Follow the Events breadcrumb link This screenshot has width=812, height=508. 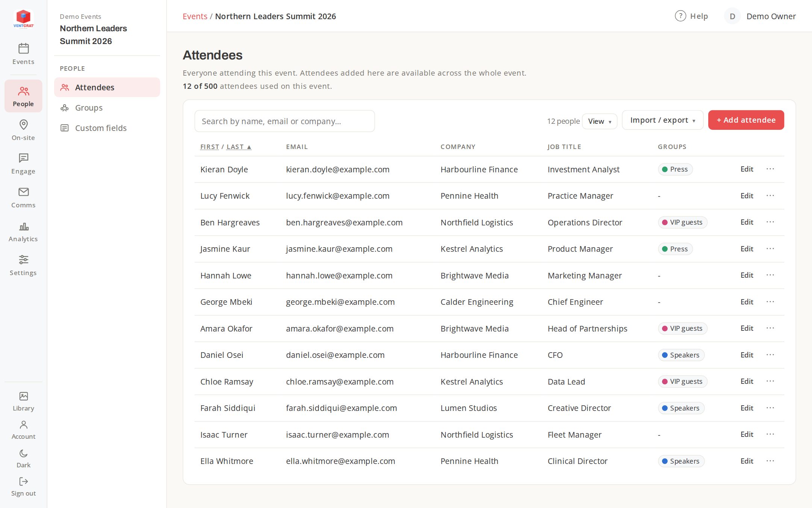coord(195,16)
